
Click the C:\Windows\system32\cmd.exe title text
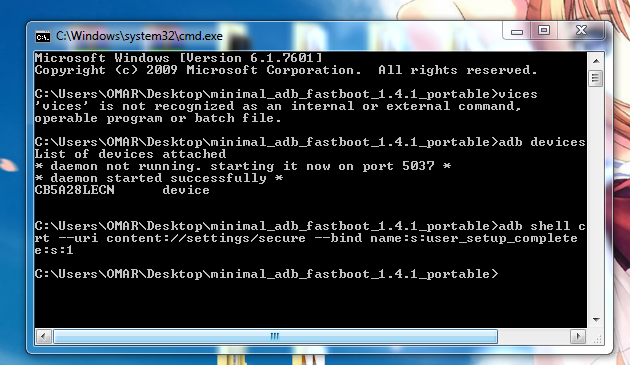coord(139,36)
